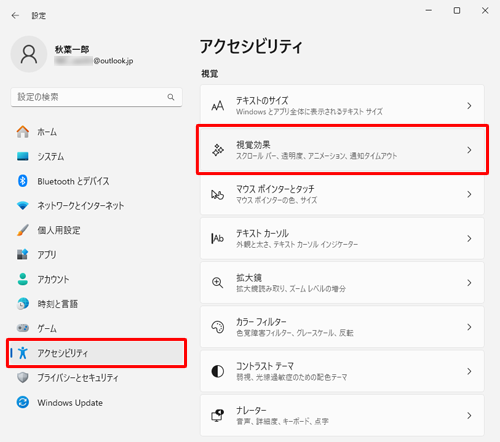The height and width of the screenshot is (442, 500).
Task: Click the アカウント sidebar label
Action: point(53,279)
